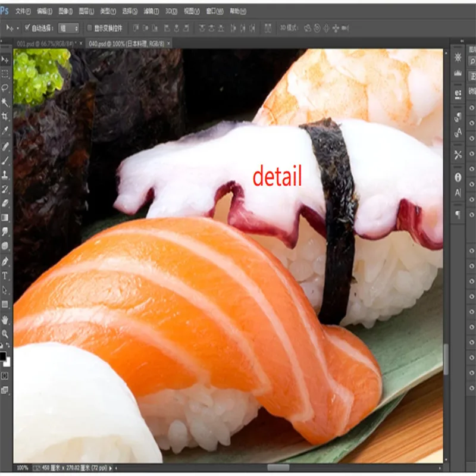This screenshot has width=476, height=476.
Task: Open the 编辑 menu
Action: [44, 11]
